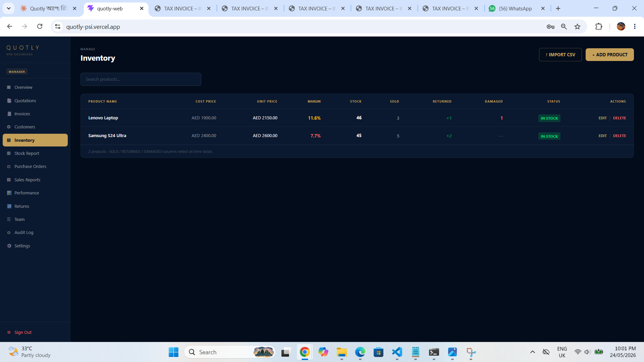Click the Stock Report icon
Viewport: 644px width, 362px height.
(x=9, y=153)
